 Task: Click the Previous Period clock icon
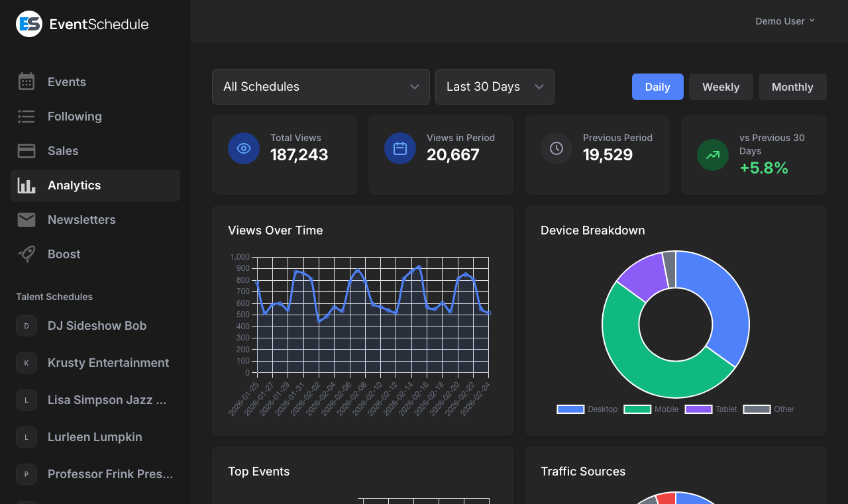[x=556, y=148]
